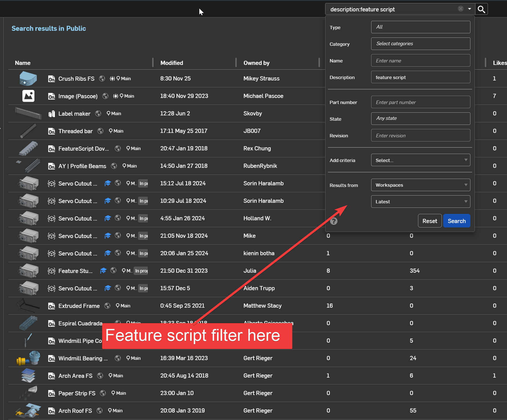
Task: Click the link icon next to Image (Pascoe)
Action: [x=116, y=96]
